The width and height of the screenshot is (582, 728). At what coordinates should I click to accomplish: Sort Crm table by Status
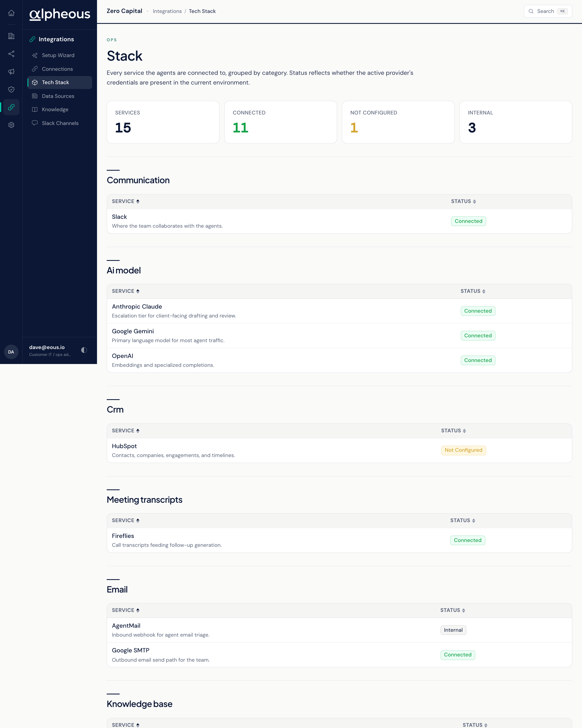[453, 431]
